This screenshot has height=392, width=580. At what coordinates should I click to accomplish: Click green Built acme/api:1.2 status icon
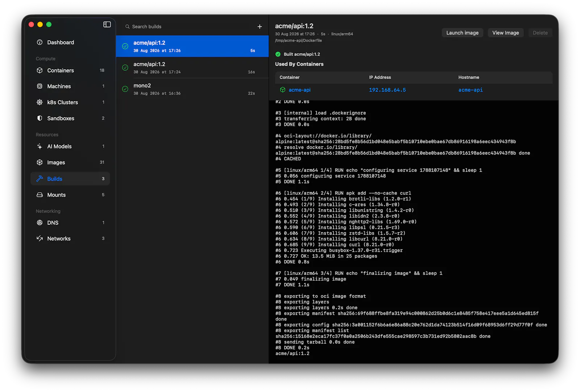[x=278, y=54]
